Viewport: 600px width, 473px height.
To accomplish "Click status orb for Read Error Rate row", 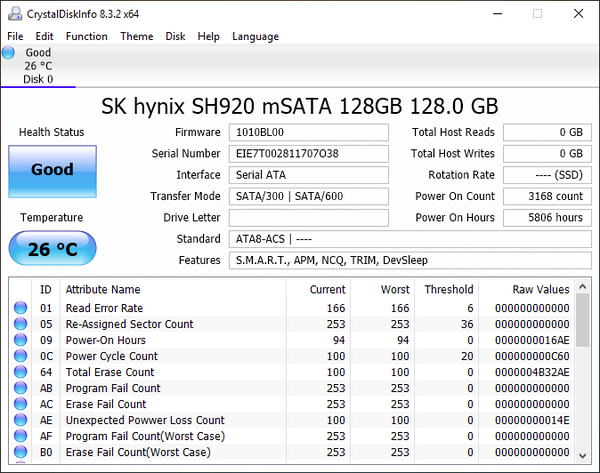I will point(21,308).
